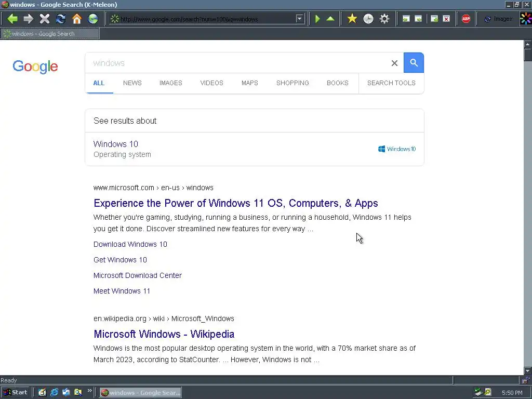This screenshot has height=399, width=532.
Task: Open SEARCH TOOLS options
Action: [391, 83]
